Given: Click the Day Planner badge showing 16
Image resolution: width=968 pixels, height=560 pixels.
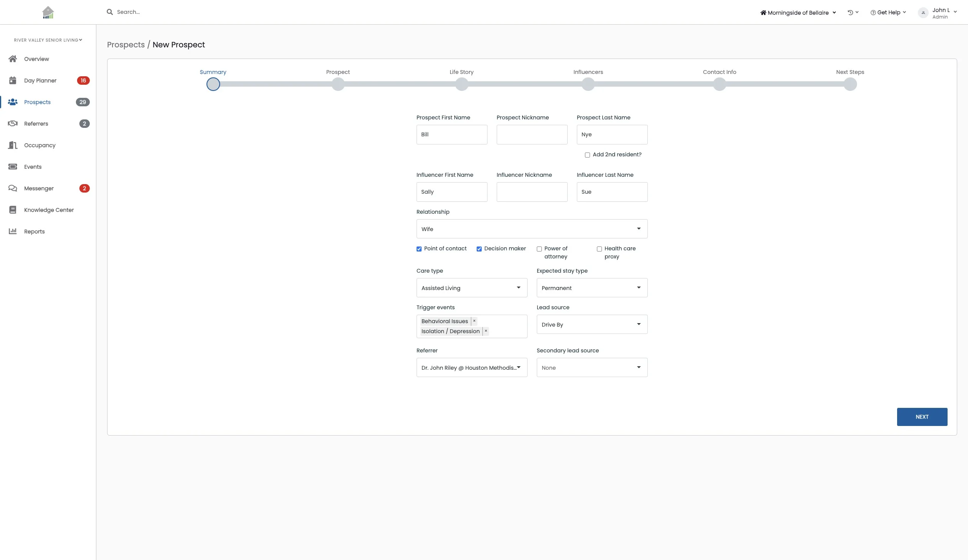Looking at the screenshot, I should [83, 80].
